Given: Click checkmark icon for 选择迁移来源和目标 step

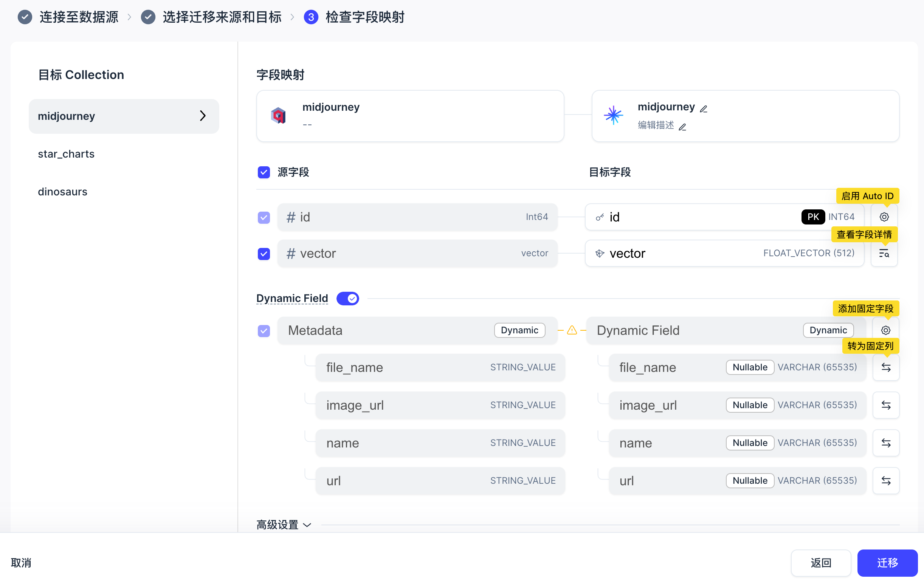Looking at the screenshot, I should click(x=148, y=17).
